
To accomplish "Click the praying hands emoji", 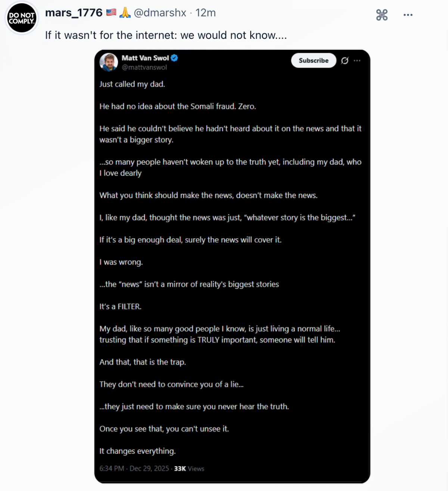I will point(125,13).
